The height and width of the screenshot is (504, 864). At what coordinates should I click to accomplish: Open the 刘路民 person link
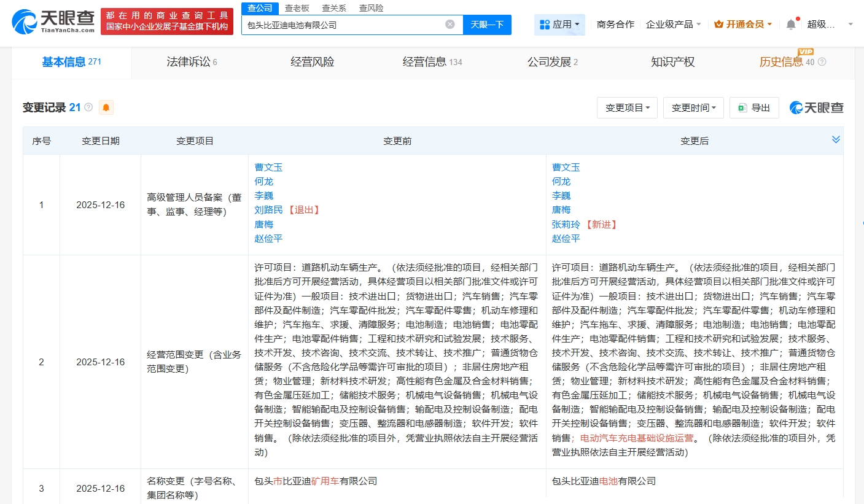point(269,210)
